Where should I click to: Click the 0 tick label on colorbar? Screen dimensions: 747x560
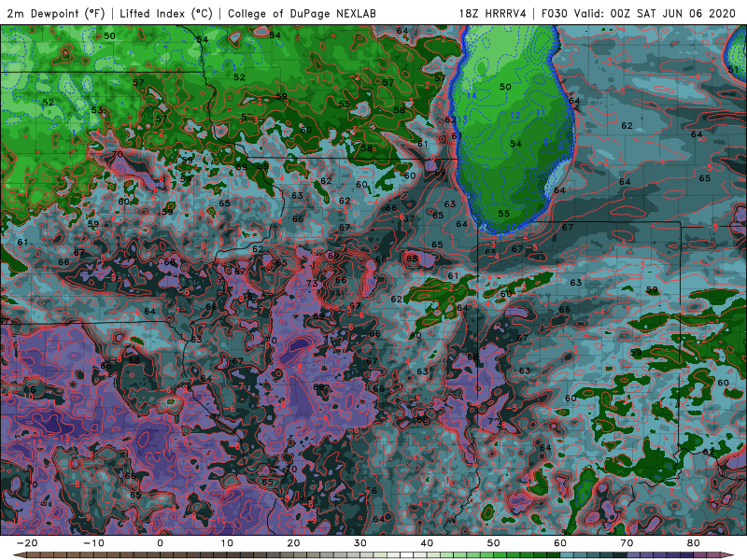[x=160, y=543]
